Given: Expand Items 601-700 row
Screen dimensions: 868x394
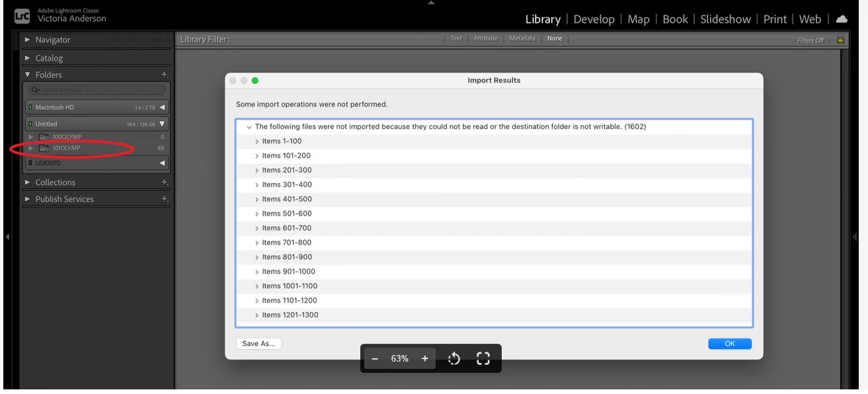Looking at the screenshot, I should coord(257,228).
